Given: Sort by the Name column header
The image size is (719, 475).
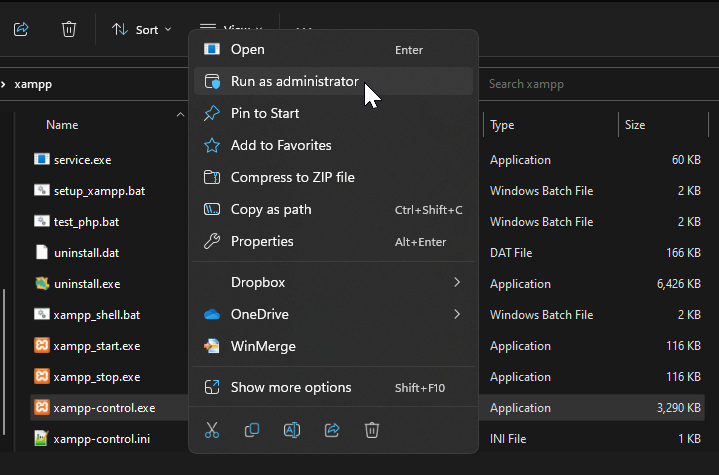Looking at the screenshot, I should pos(62,125).
